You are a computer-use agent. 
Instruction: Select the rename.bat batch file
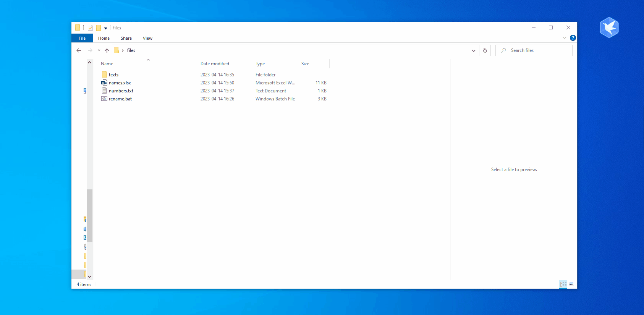coord(120,99)
